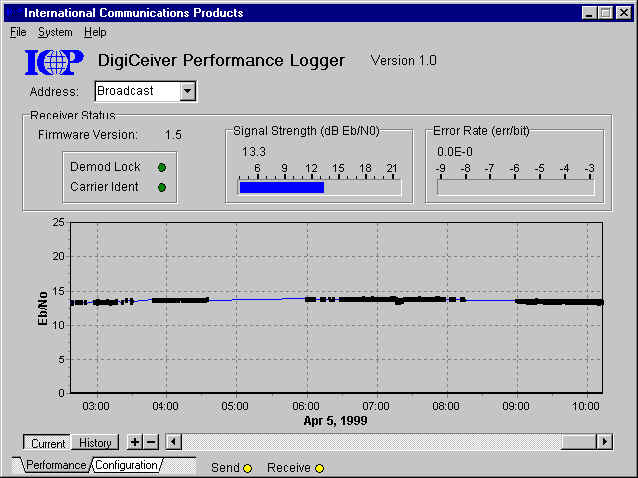The width and height of the screenshot is (638, 478).
Task: Open the System menu
Action: pos(55,32)
